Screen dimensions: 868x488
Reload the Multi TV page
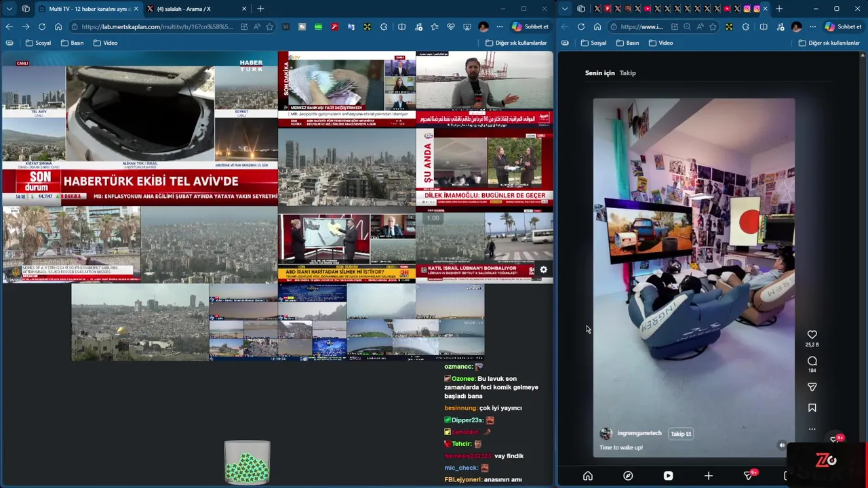(42, 26)
